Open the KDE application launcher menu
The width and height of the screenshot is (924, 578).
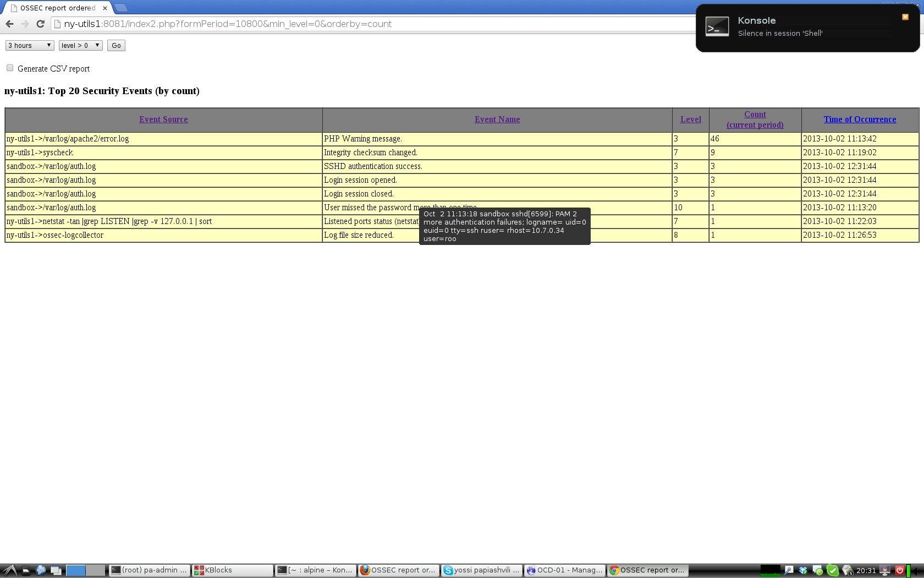click(10, 570)
